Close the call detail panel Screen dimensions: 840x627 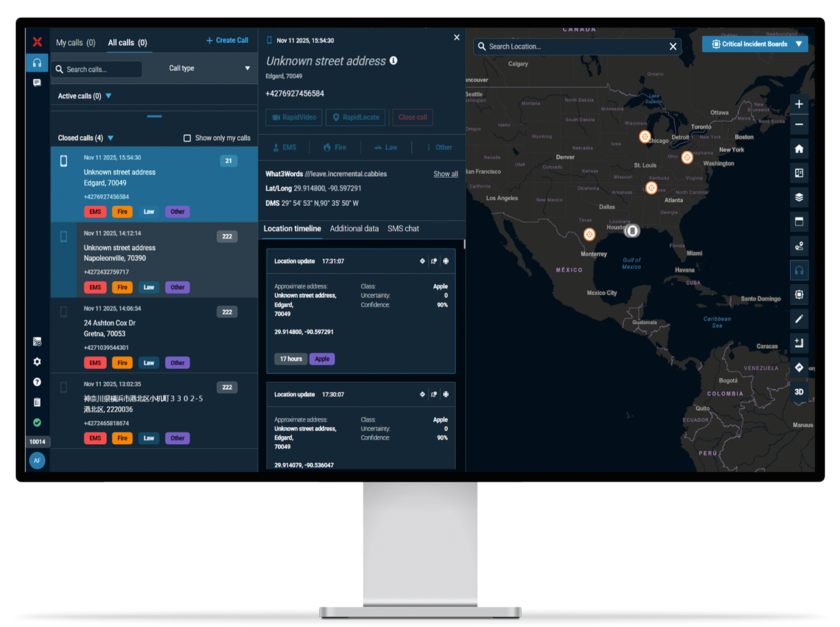pos(457,37)
